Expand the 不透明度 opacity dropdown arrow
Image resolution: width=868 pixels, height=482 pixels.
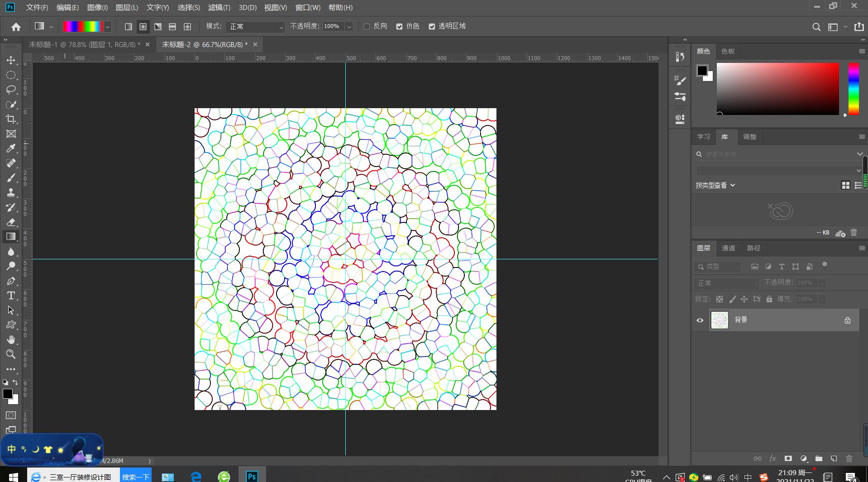pyautogui.click(x=349, y=27)
